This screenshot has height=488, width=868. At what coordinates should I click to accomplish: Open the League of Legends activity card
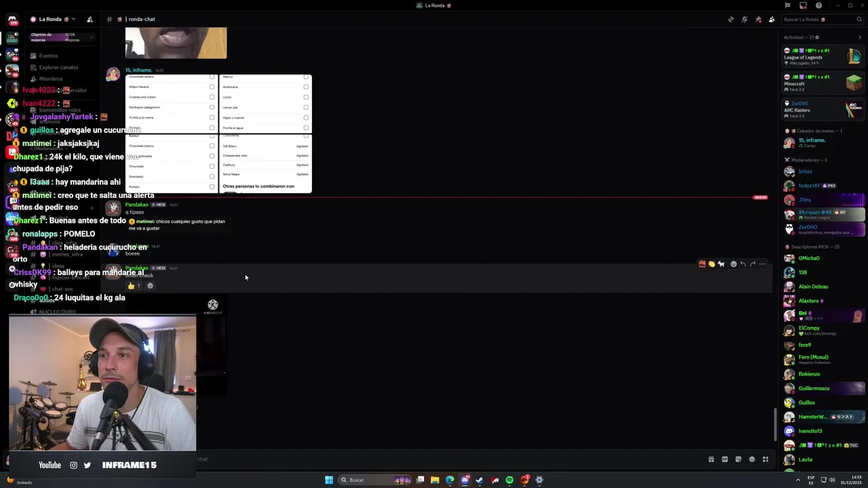pyautogui.click(x=823, y=57)
